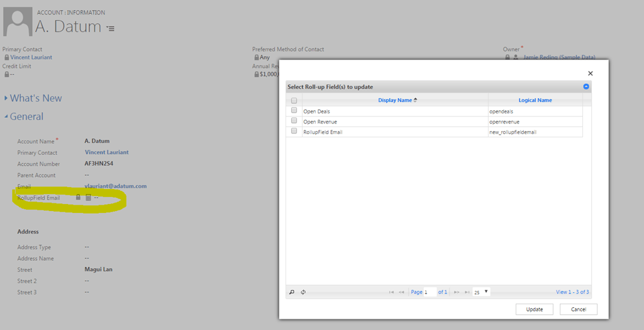This screenshot has width=644, height=330.
Task: Click the lock icon beside RollupField Email
Action: [x=78, y=197]
